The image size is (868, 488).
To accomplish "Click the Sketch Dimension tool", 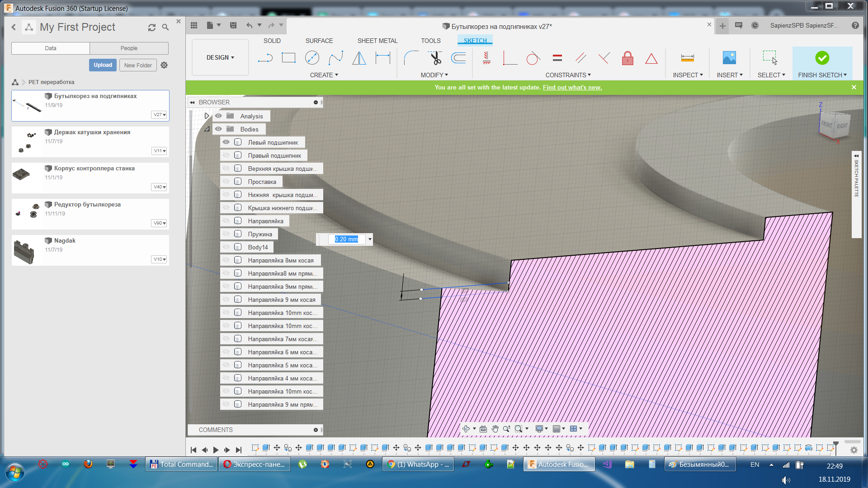I will [382, 58].
